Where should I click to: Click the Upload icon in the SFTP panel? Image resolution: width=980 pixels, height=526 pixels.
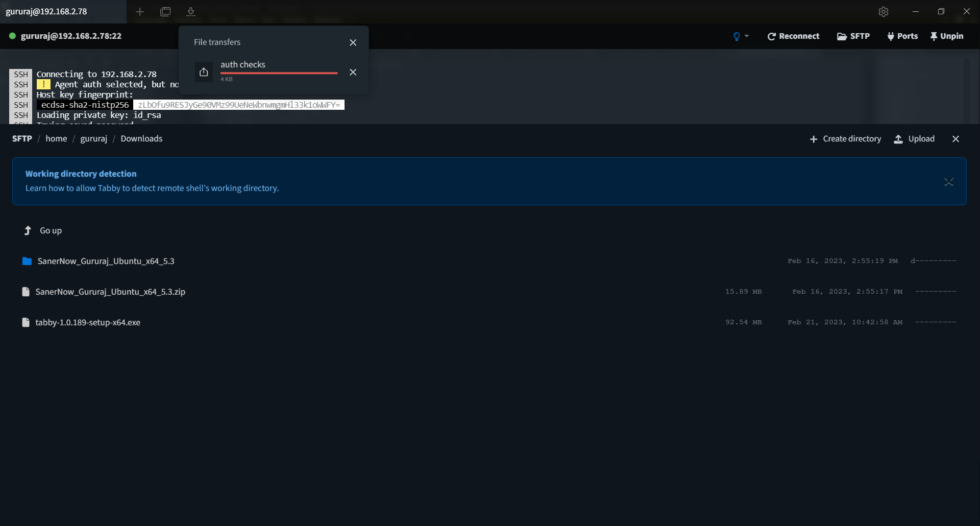point(914,138)
